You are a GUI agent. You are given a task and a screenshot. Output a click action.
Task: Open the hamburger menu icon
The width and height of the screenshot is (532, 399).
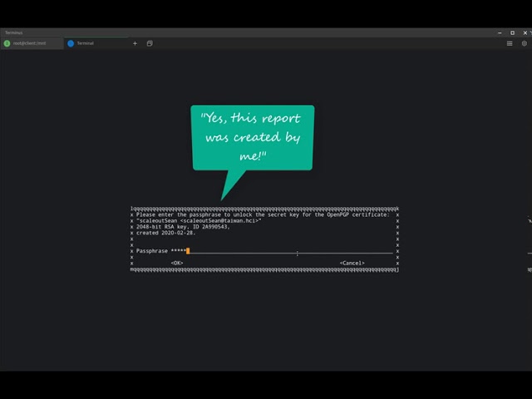coord(510,43)
